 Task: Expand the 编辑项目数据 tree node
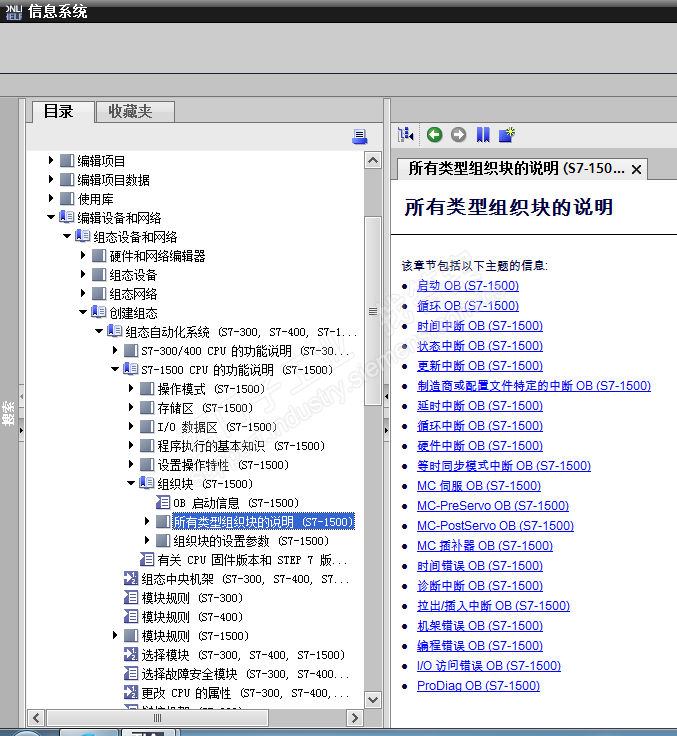pos(51,179)
